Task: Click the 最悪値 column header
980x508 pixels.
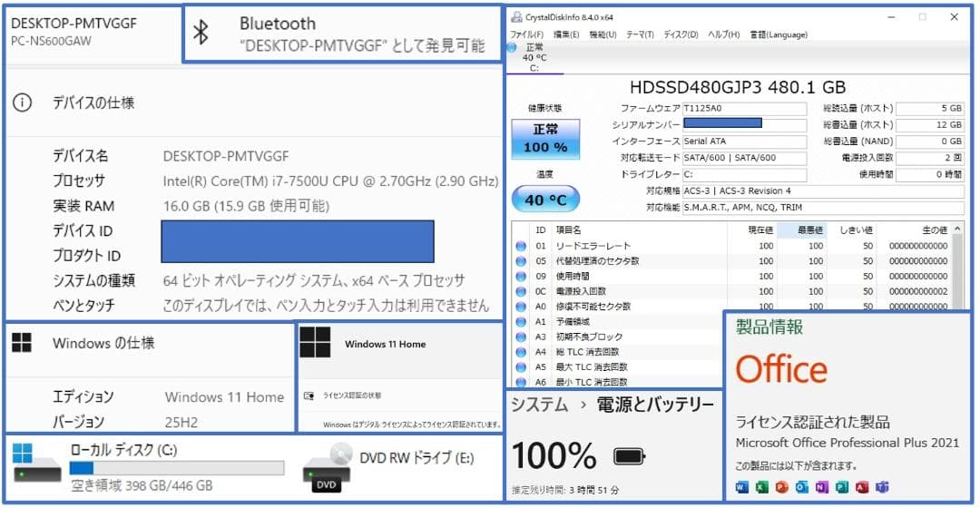Action: (810, 230)
